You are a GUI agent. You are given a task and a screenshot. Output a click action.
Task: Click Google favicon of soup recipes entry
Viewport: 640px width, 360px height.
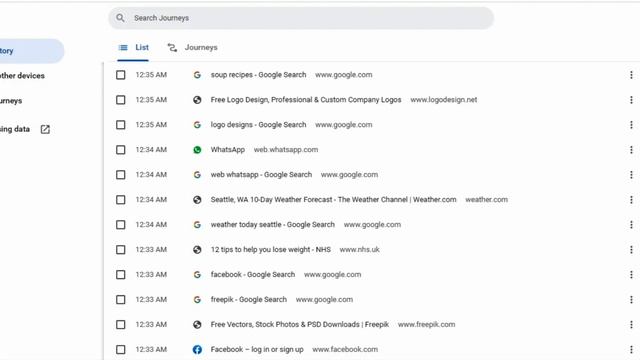[197, 75]
